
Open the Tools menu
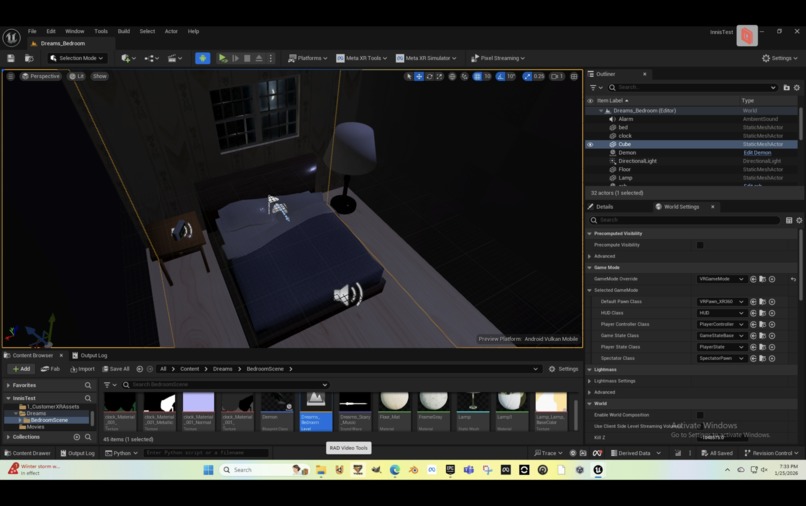coord(101,31)
